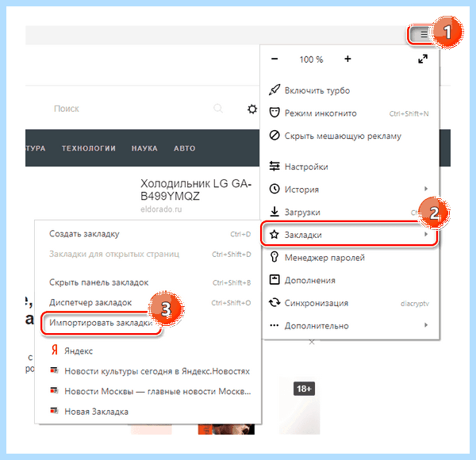Image resolution: width=476 pixels, height=460 pixels.
Task: Expand the Дополнительно submenu arrow
Action: tap(426, 325)
